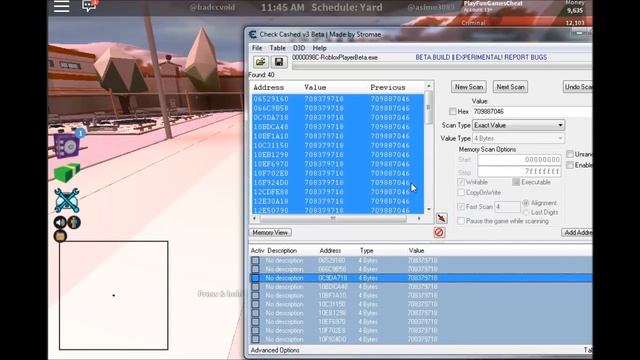640x360 pixels.
Task: Check the Active box for address 0C9DA718
Action: (x=255, y=278)
